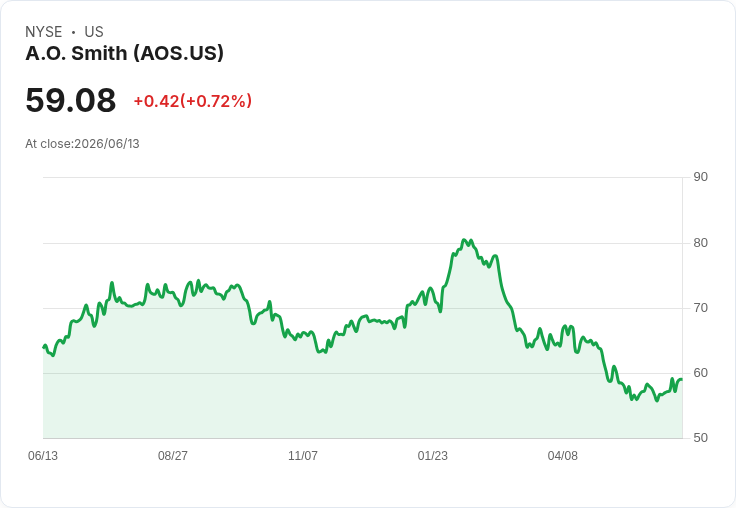Image resolution: width=736 pixels, height=508 pixels.
Task: Click the 90 y-axis label
Action: point(700,177)
